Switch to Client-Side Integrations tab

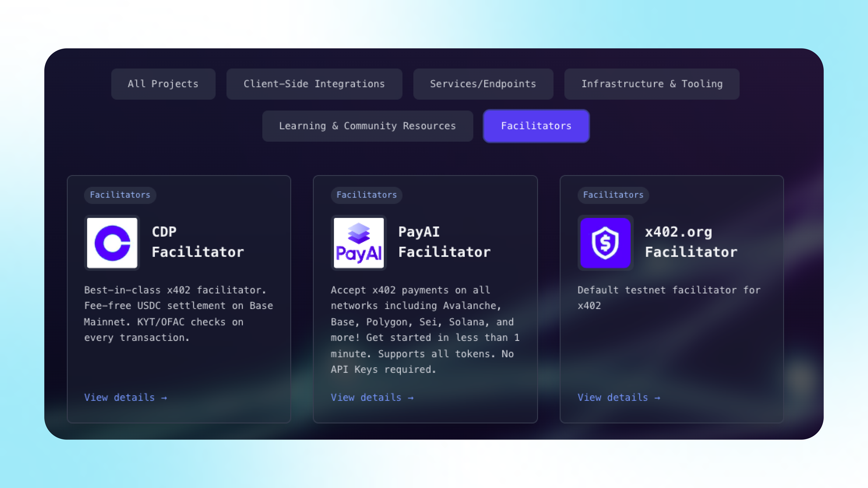[314, 84]
